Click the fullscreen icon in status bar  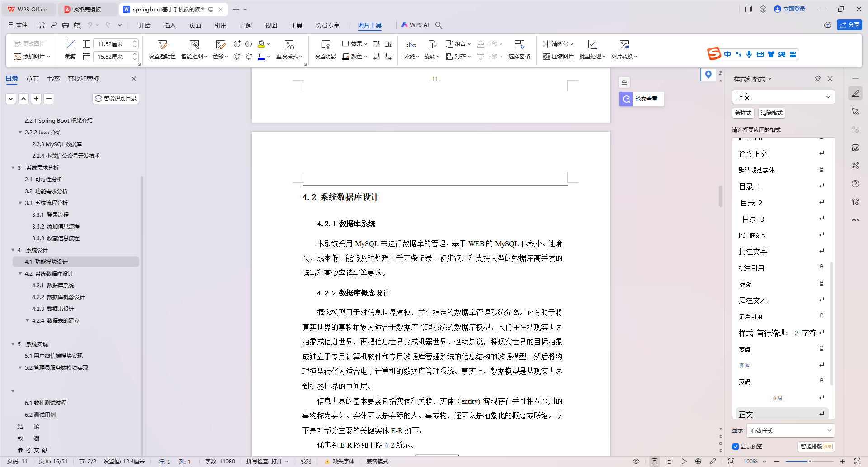point(857,462)
